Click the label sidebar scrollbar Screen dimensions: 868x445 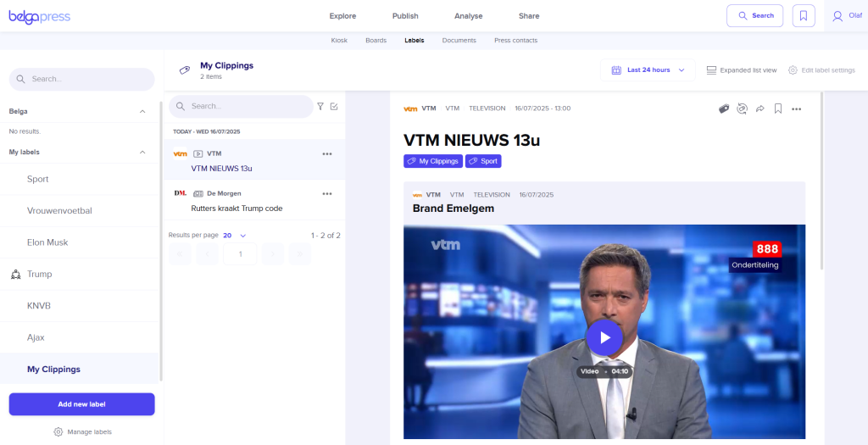[x=161, y=242]
